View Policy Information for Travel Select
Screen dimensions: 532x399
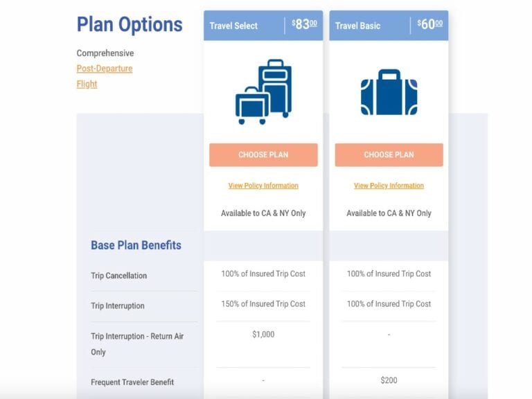click(x=263, y=186)
